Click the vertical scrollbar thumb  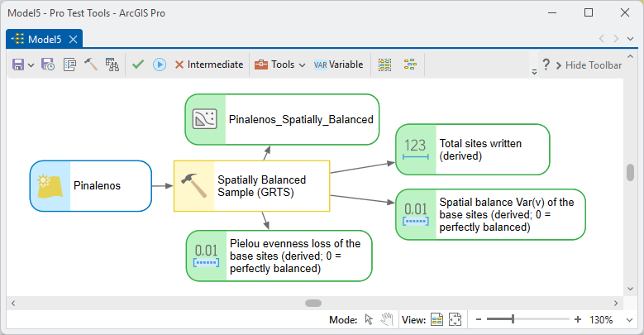[631, 172]
